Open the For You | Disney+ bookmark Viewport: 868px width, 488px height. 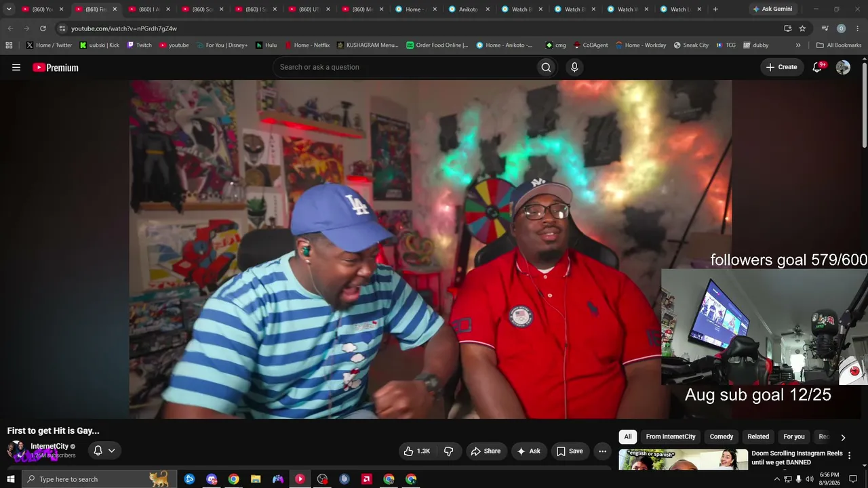(x=222, y=45)
